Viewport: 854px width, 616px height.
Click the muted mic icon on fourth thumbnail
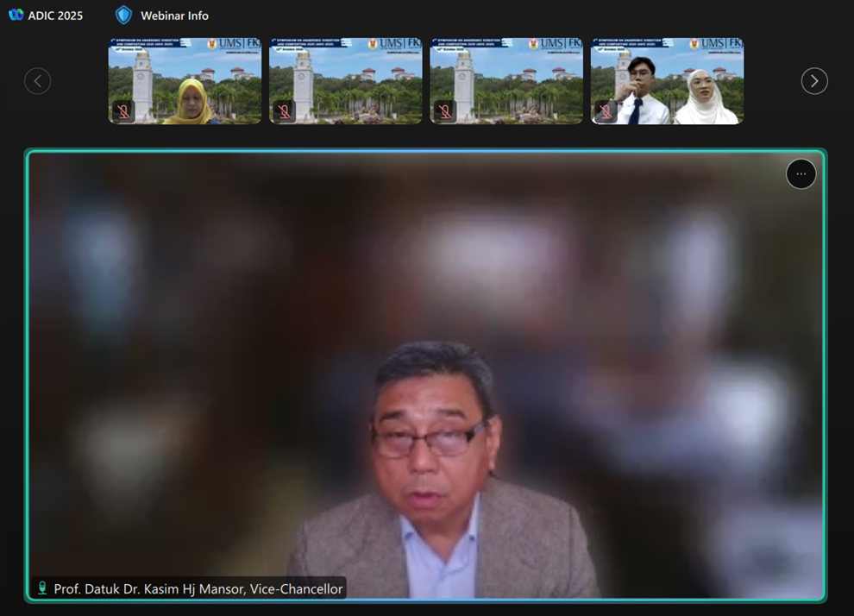[606, 111]
